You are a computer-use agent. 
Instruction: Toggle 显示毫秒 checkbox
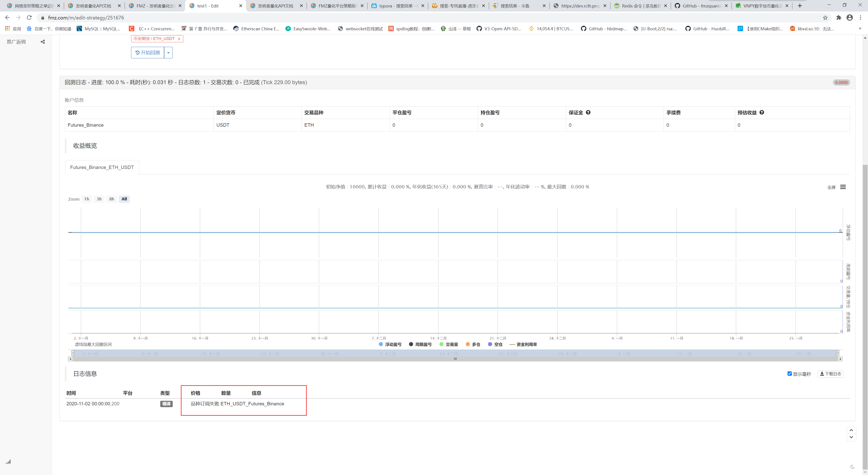tap(790, 373)
